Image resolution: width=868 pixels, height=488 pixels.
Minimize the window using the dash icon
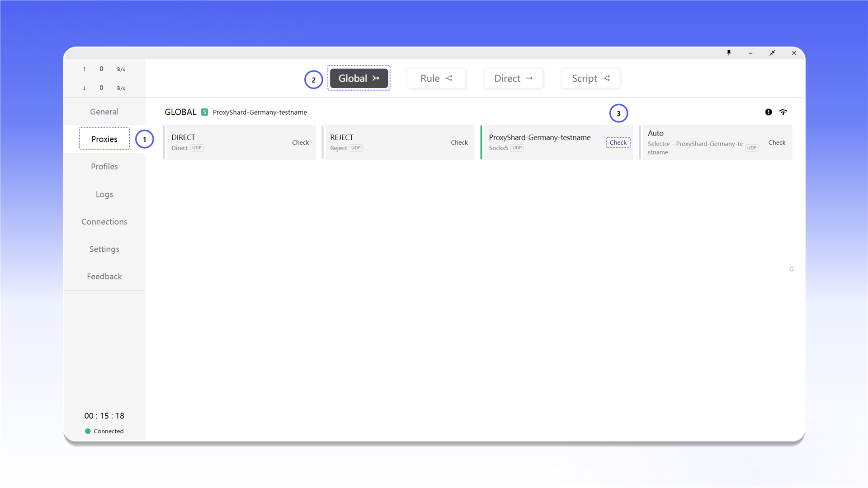[x=750, y=53]
